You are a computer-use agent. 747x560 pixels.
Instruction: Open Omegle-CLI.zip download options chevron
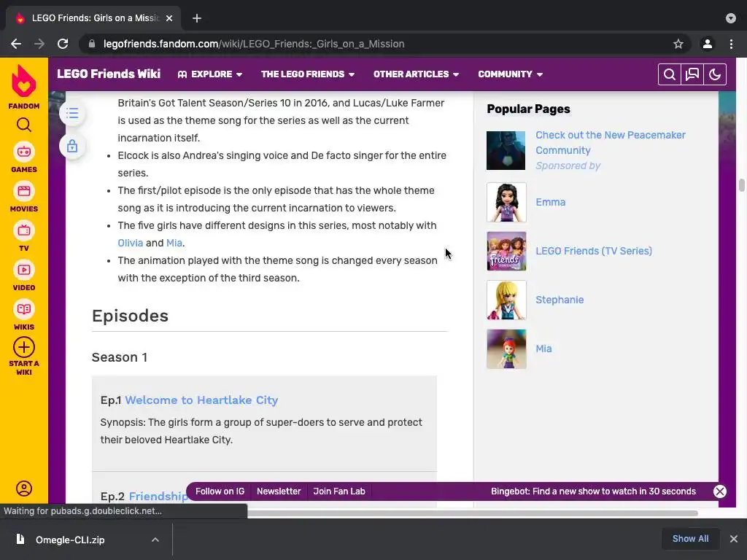(155, 540)
